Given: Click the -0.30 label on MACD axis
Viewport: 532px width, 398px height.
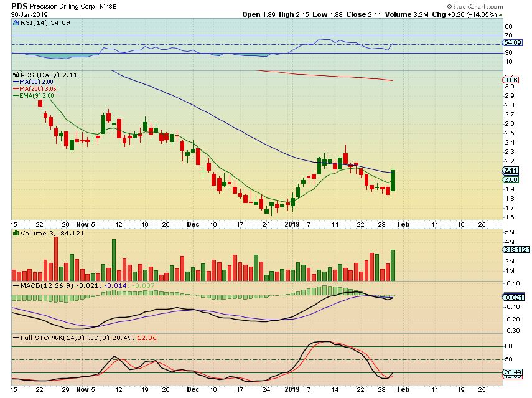Looking at the screenshot, I should 512,331.
